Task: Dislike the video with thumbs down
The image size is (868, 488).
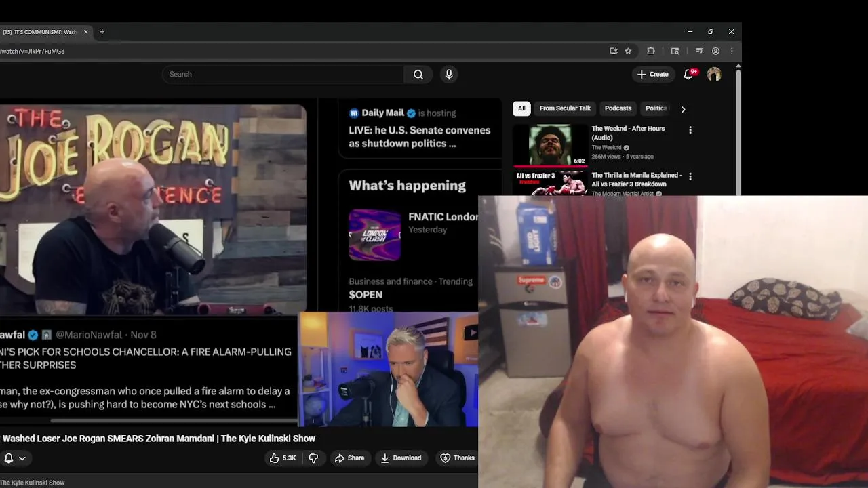Action: click(x=313, y=458)
